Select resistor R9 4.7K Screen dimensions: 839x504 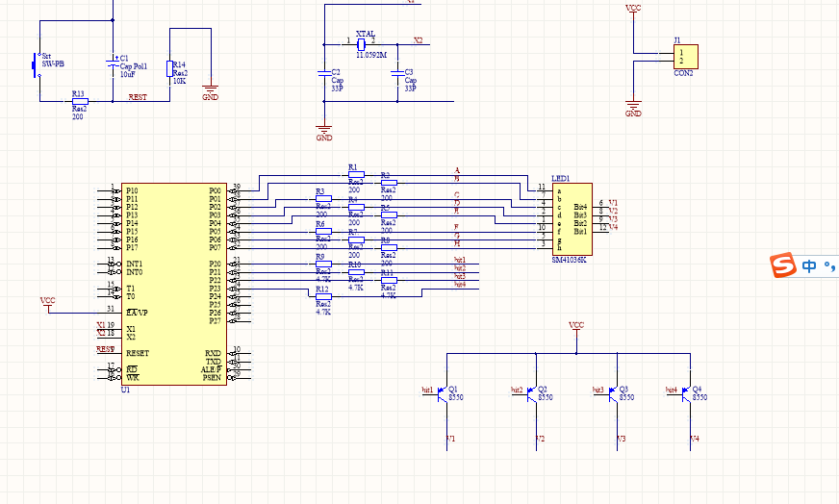(x=323, y=265)
